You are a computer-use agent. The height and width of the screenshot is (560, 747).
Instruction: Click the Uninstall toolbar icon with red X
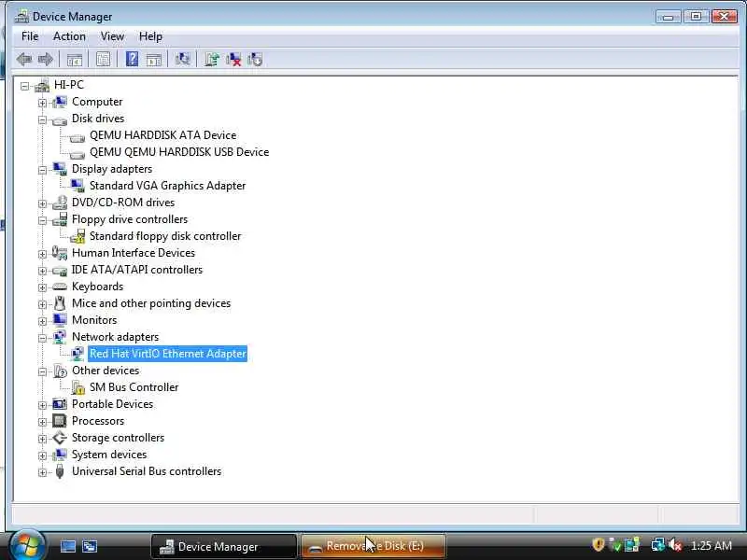[233, 60]
